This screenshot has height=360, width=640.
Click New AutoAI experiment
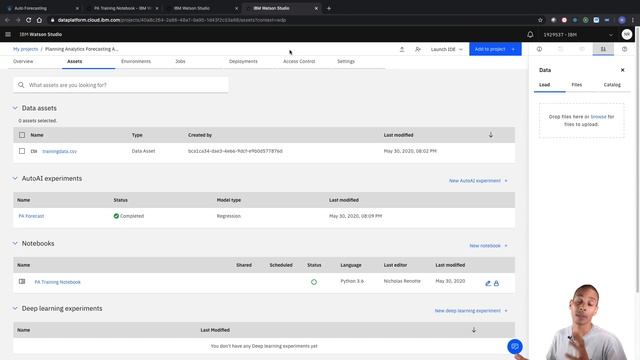coord(478,180)
